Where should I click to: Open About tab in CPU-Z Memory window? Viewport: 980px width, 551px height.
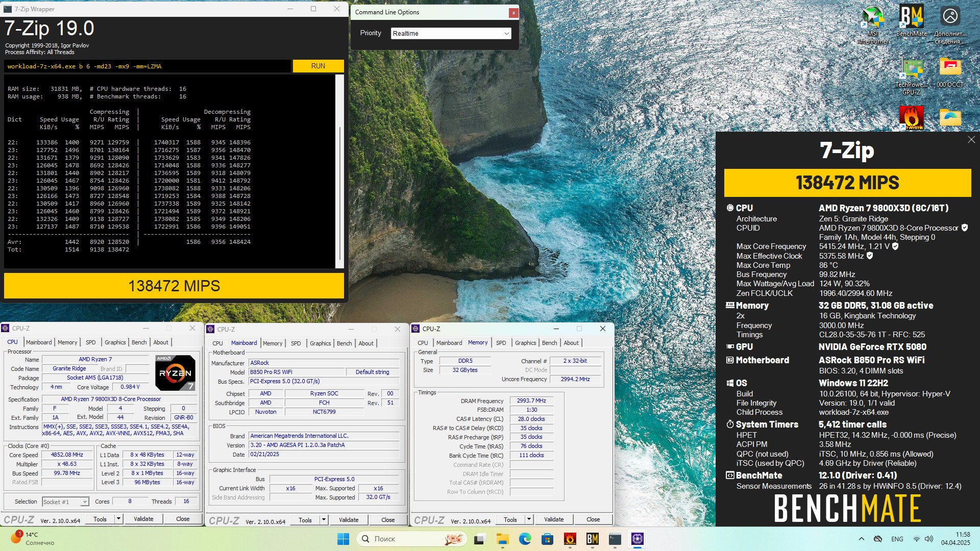(571, 343)
